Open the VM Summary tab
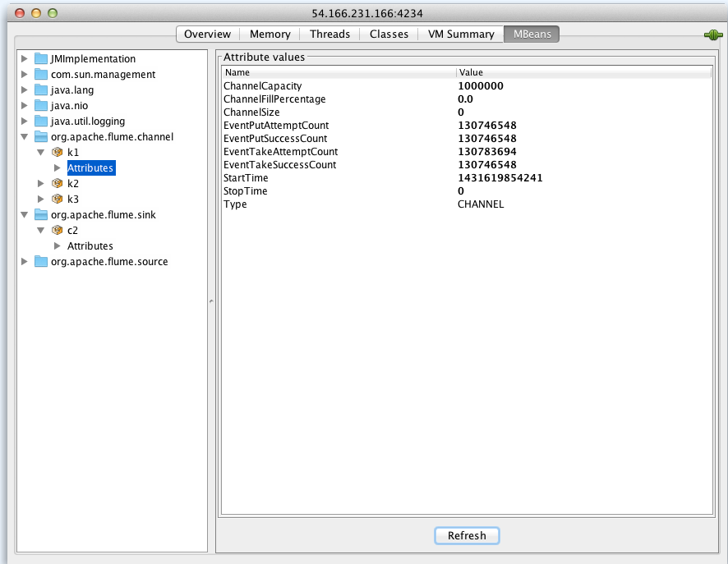This screenshot has width=728, height=564. (461, 34)
